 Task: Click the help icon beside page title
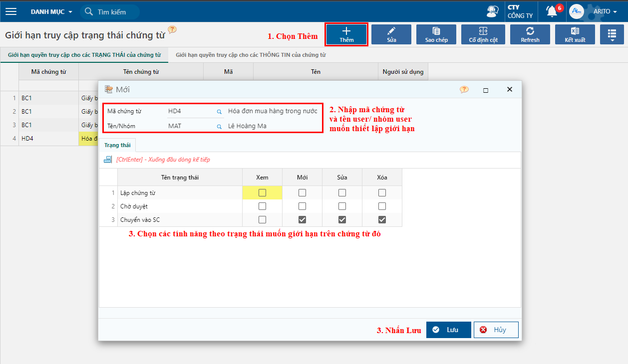[172, 30]
